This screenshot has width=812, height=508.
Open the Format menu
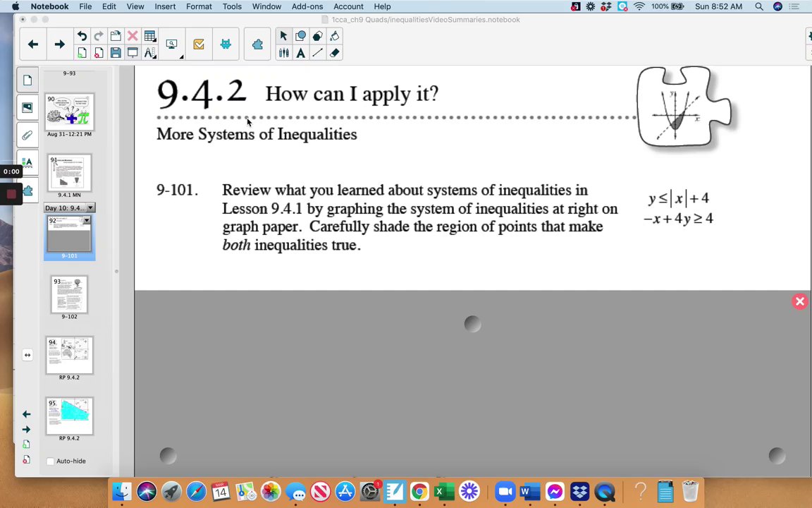point(199,6)
